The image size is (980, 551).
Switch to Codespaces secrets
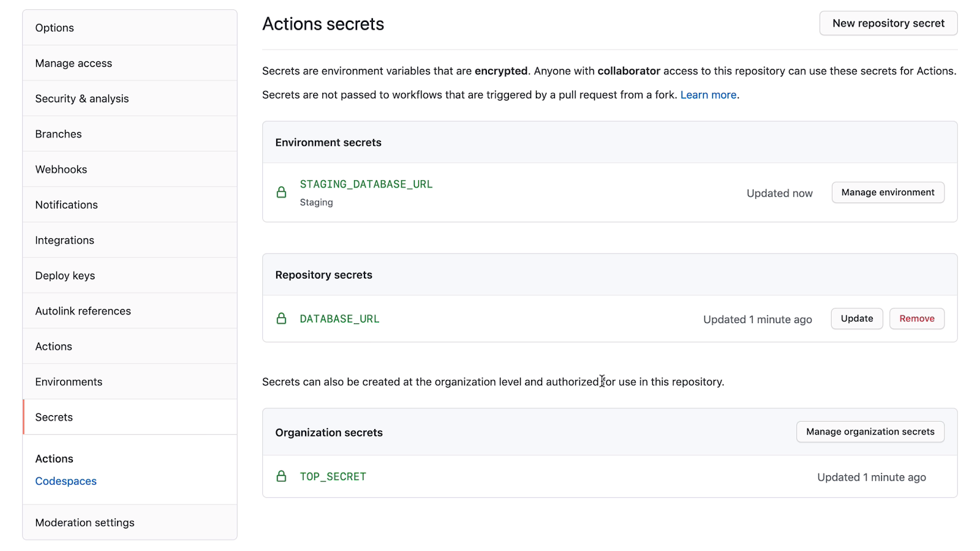click(66, 481)
